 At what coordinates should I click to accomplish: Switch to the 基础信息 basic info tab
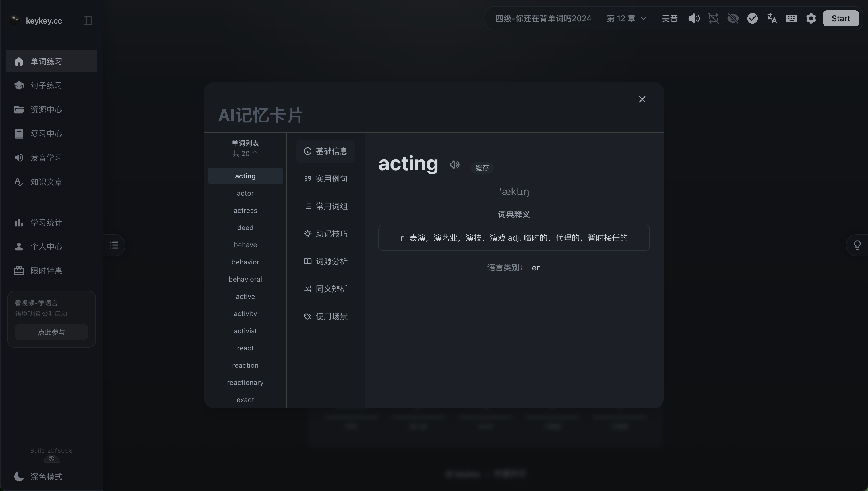(325, 151)
